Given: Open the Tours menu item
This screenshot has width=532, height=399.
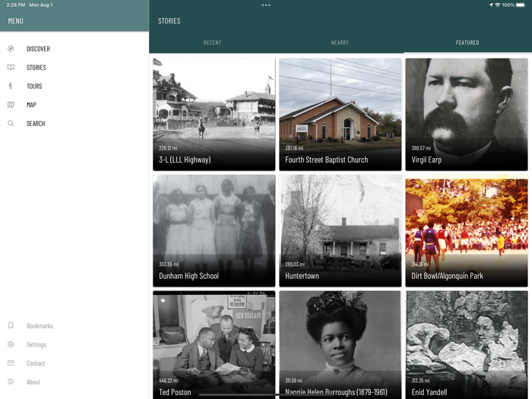Looking at the screenshot, I should coord(34,86).
